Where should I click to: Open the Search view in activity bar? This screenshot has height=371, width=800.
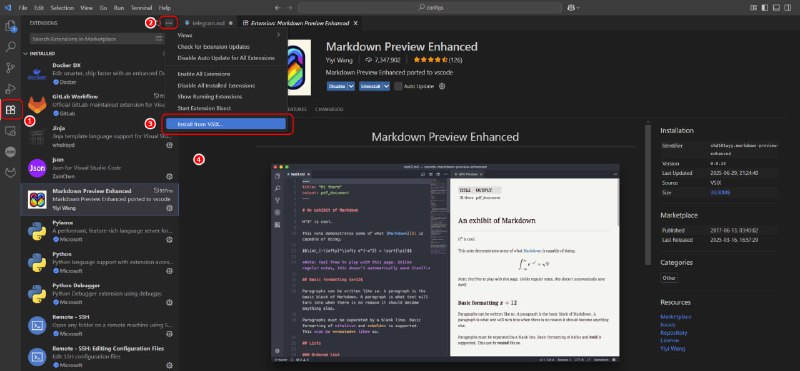tap(11, 47)
